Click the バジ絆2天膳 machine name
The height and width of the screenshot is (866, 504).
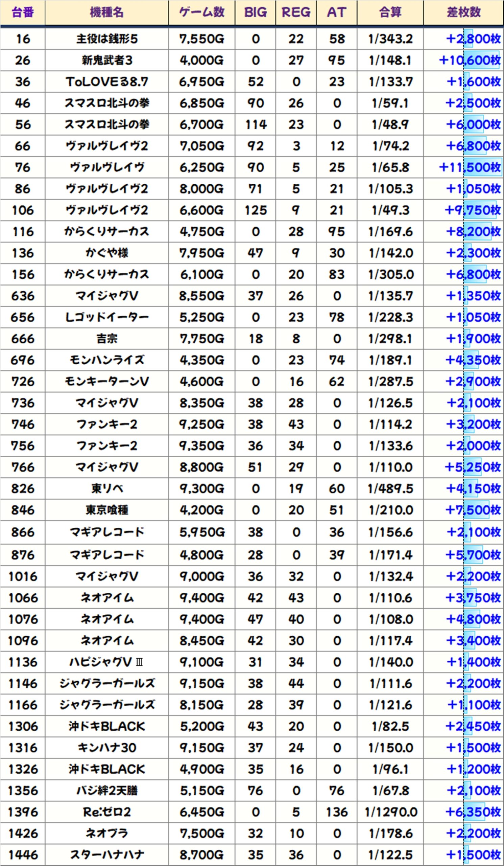[x=107, y=791]
